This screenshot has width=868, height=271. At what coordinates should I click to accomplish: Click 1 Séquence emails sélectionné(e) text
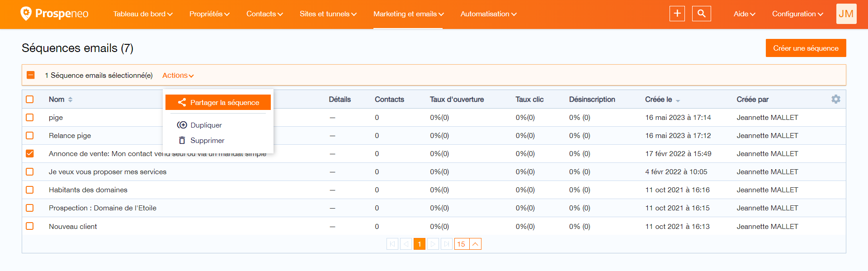coord(99,76)
